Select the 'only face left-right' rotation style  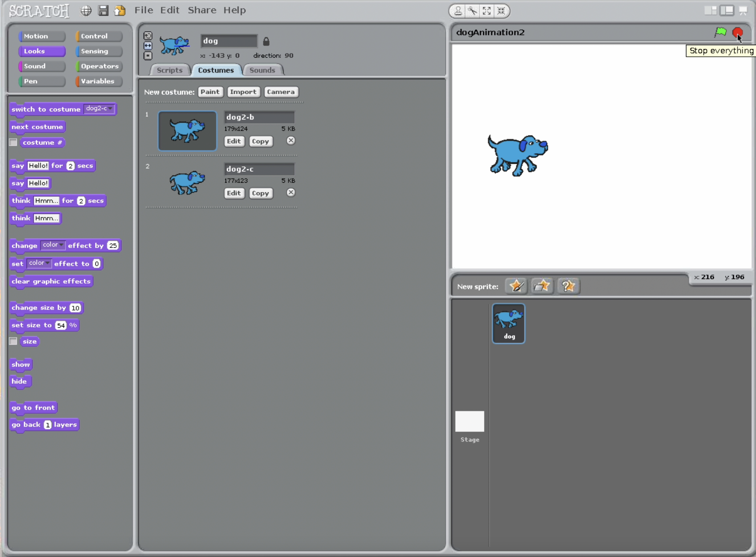tap(148, 45)
